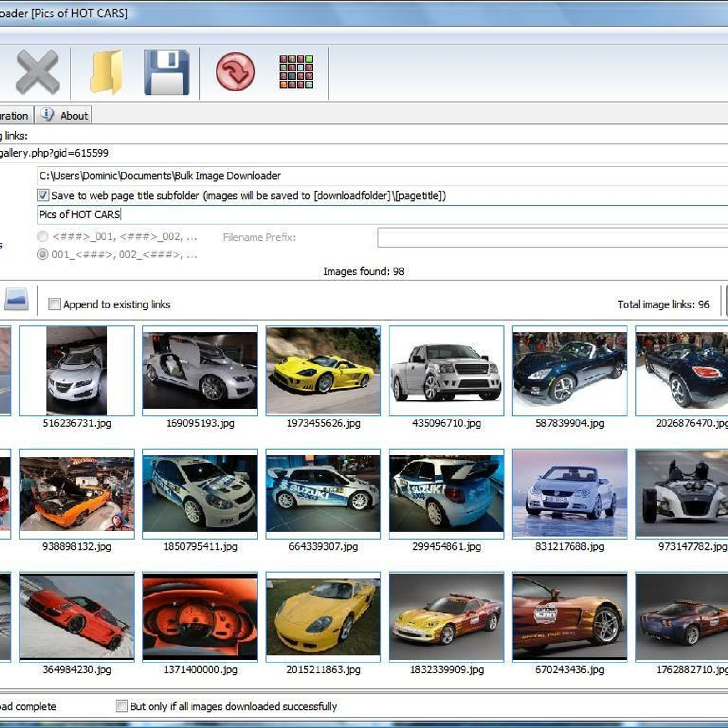Open the yellow folder toolbar icon
Screen dimensions: 728x728
coord(106,72)
